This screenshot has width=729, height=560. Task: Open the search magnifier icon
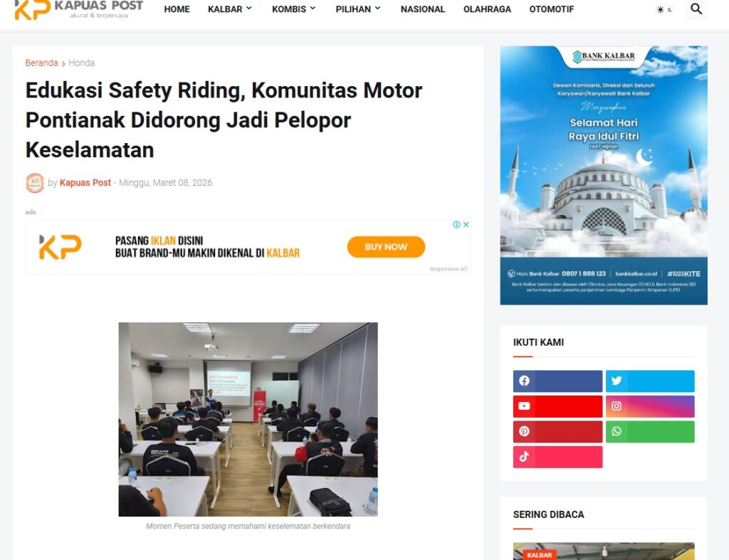(696, 9)
